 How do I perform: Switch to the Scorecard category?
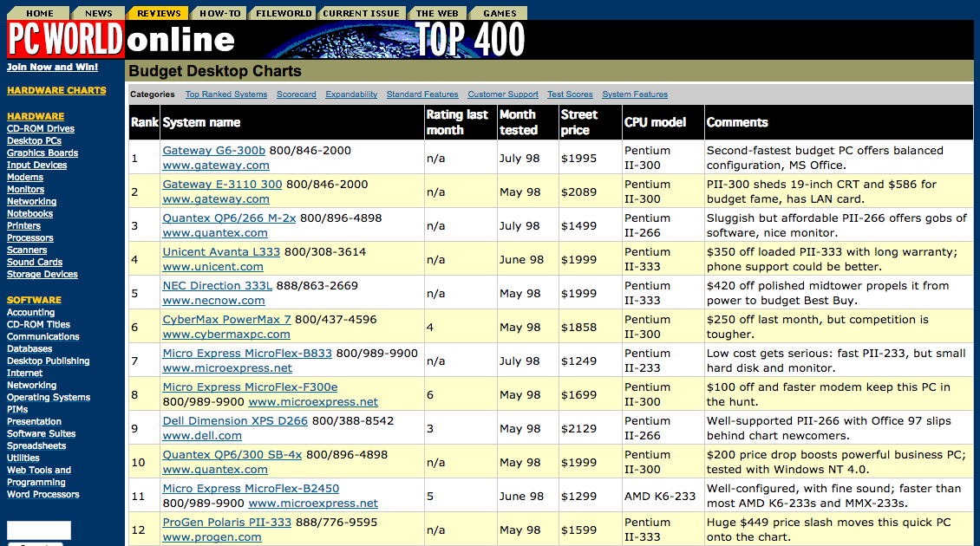coord(297,94)
